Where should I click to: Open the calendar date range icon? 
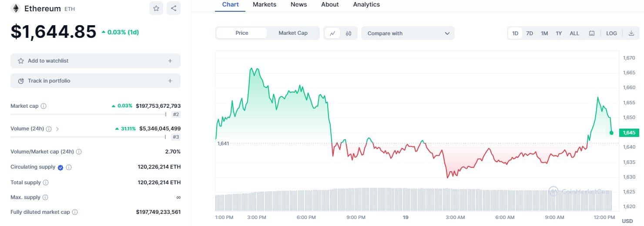592,33
